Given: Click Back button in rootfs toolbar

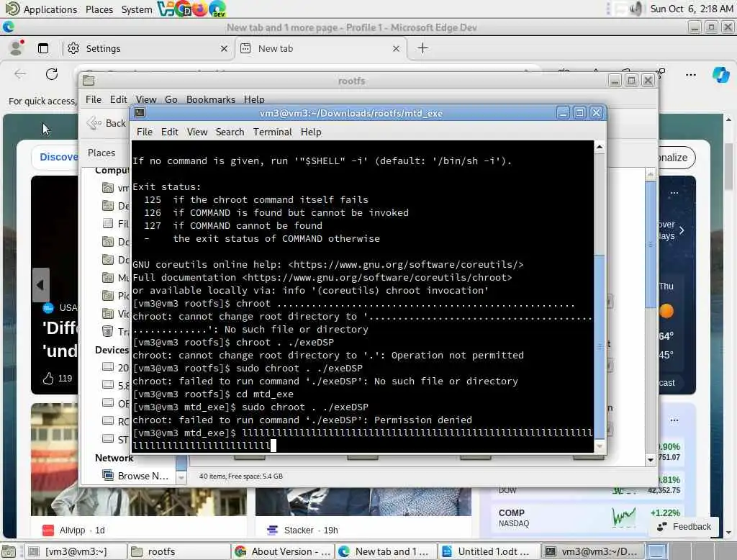Looking at the screenshot, I should click(107, 123).
